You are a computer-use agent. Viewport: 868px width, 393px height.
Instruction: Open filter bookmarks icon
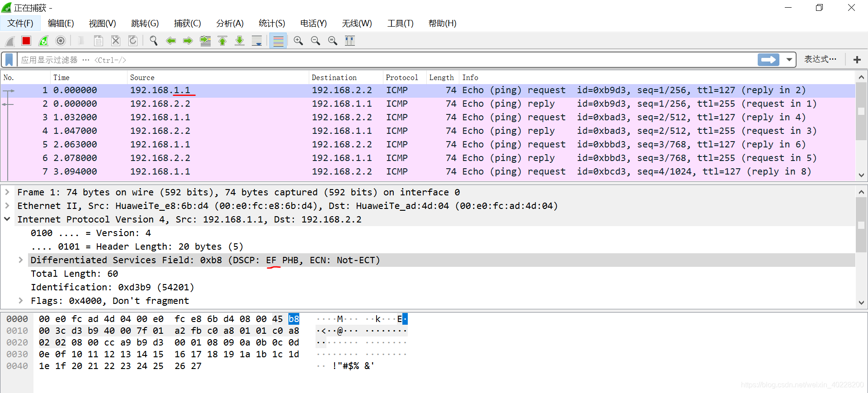tap(9, 60)
